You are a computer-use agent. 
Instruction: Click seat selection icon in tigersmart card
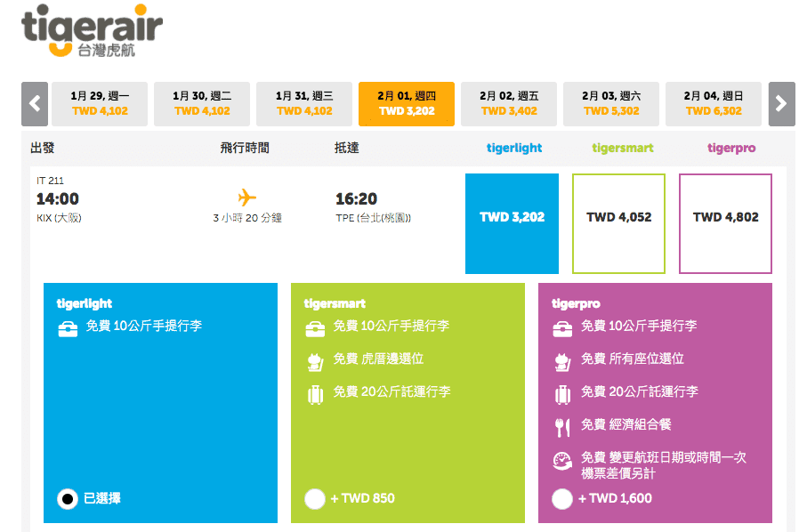tap(315, 362)
